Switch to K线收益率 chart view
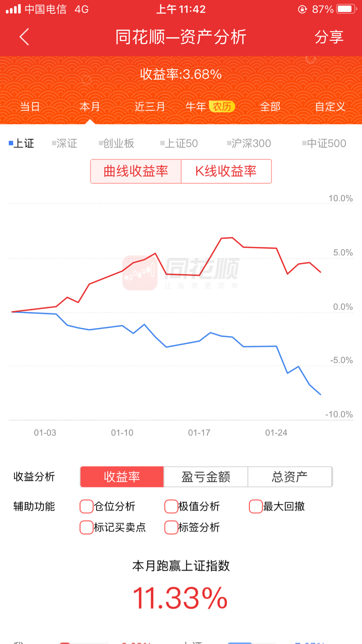 point(226,171)
